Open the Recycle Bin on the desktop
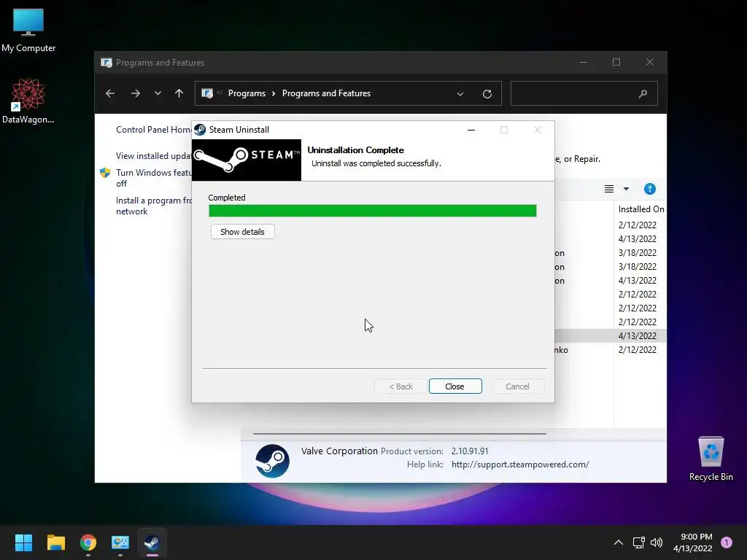The height and width of the screenshot is (560, 747). click(x=711, y=459)
